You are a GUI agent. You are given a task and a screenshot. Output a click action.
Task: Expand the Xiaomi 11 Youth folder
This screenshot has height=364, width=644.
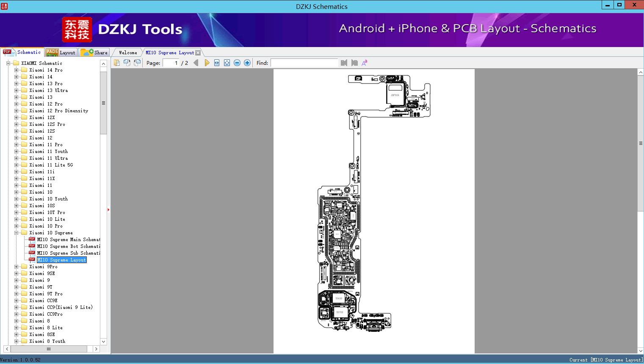coord(16,151)
